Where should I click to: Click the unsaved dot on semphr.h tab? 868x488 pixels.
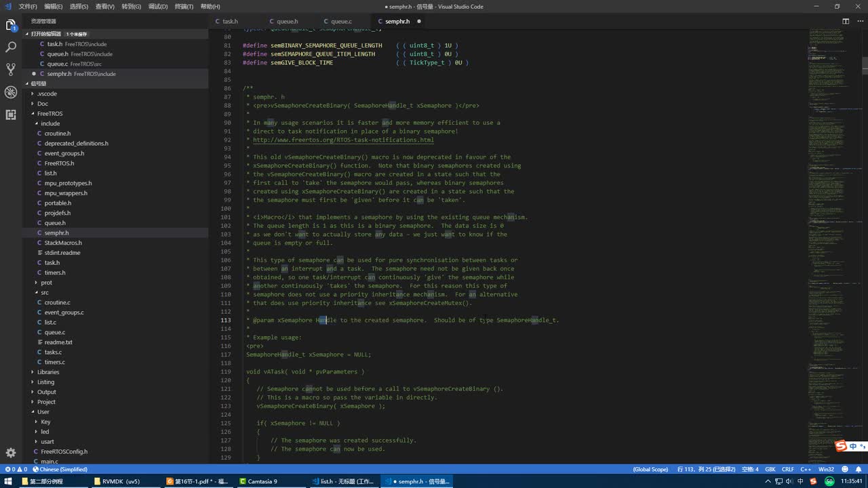[418, 21]
